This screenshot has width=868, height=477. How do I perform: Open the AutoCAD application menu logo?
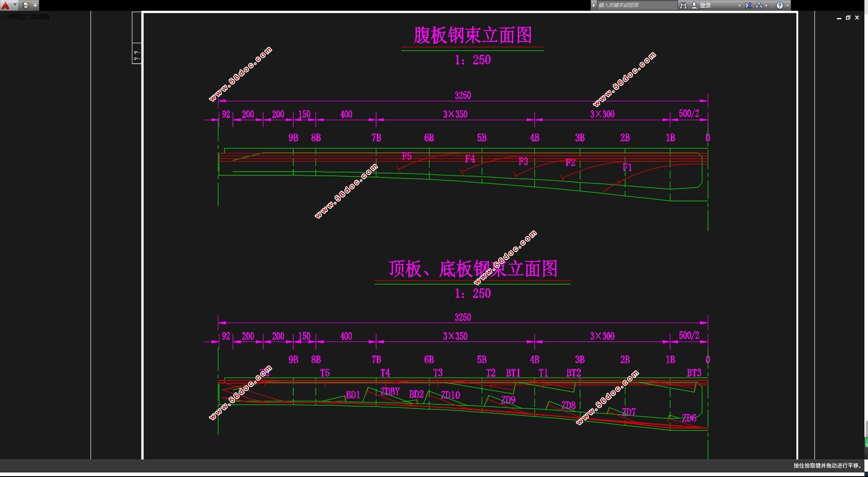(x=5, y=5)
